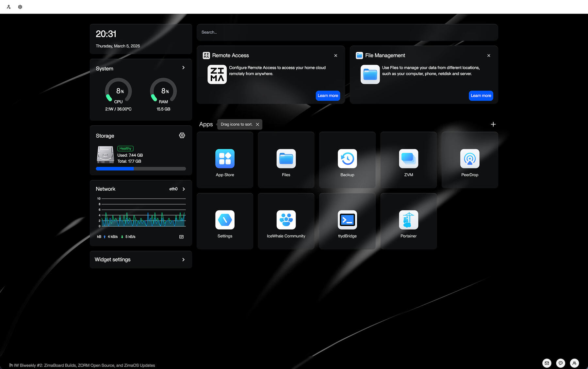Expand the System panel details
The width and height of the screenshot is (588, 369).
pyautogui.click(x=183, y=68)
